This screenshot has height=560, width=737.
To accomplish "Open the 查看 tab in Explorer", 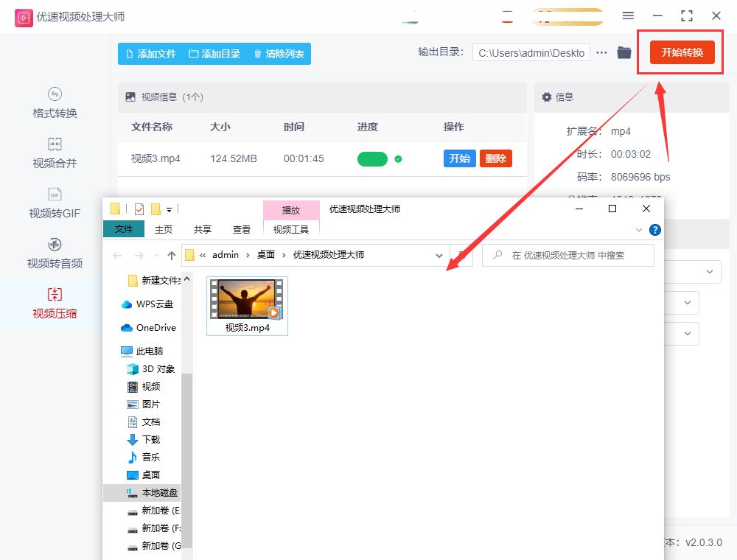I will point(242,229).
